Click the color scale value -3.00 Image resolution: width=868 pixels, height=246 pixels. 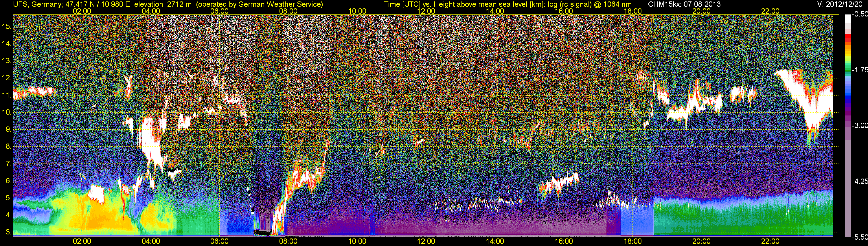point(860,126)
